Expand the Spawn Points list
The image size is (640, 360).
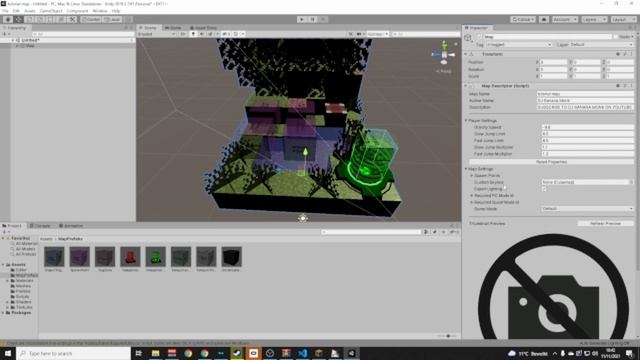click(472, 176)
